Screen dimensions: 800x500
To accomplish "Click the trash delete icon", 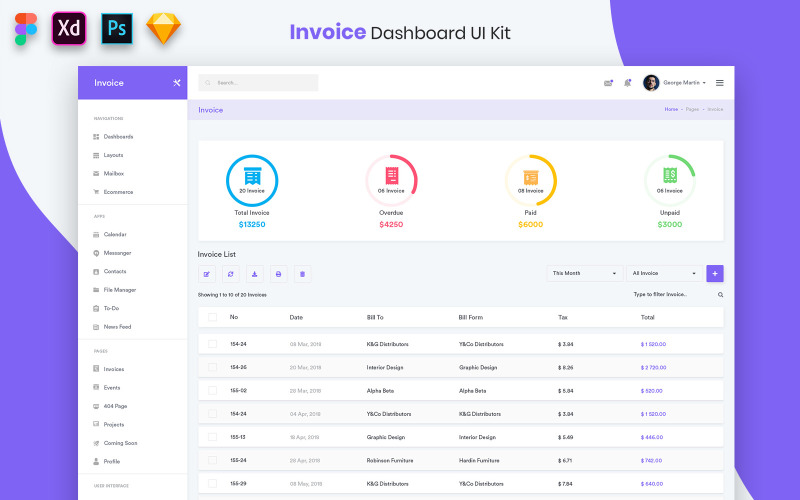I will pos(303,273).
